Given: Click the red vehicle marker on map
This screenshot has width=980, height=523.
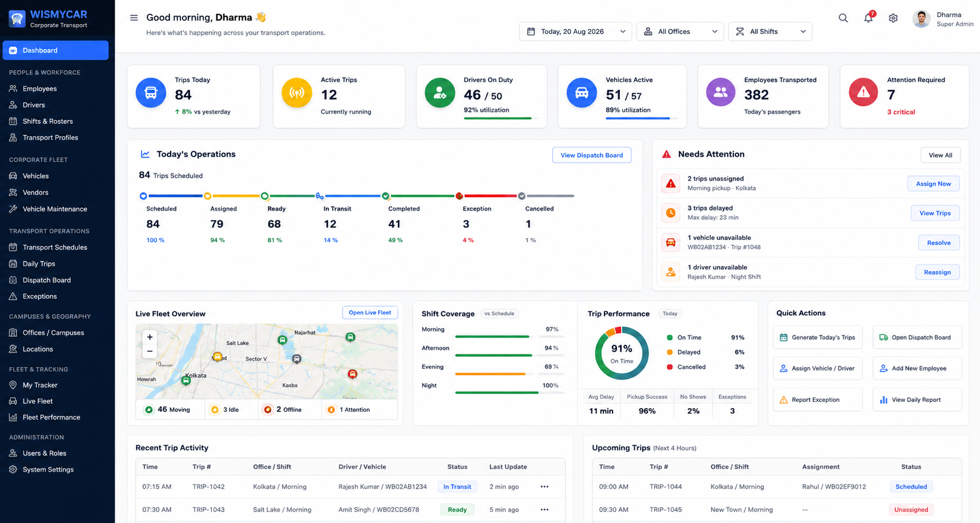Looking at the screenshot, I should pyautogui.click(x=353, y=374).
